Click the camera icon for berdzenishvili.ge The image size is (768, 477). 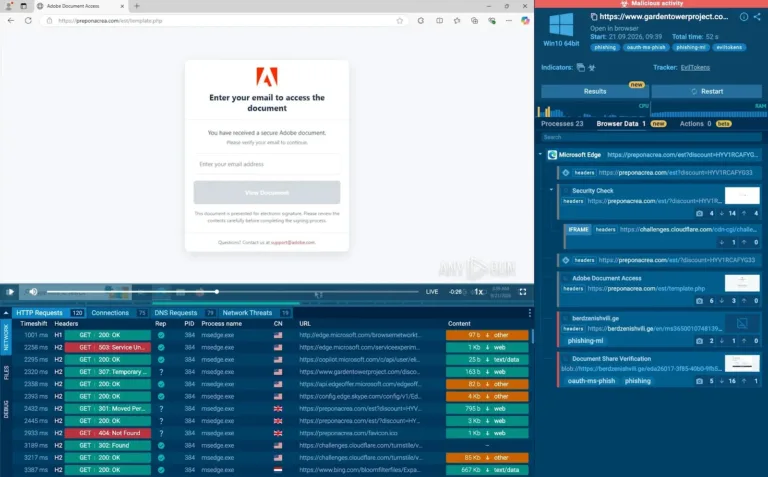699,341
